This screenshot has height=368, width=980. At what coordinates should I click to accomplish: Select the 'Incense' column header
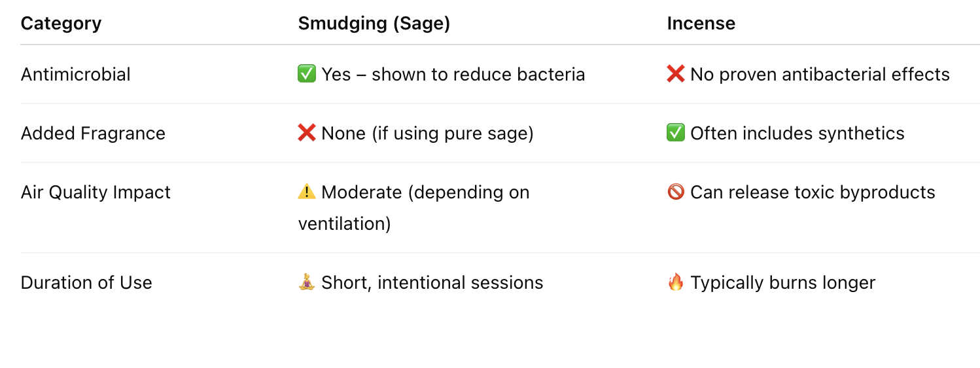[x=701, y=24]
